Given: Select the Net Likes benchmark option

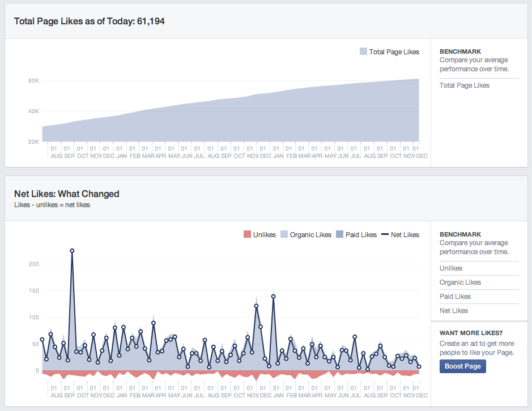Looking at the screenshot, I should point(454,311).
